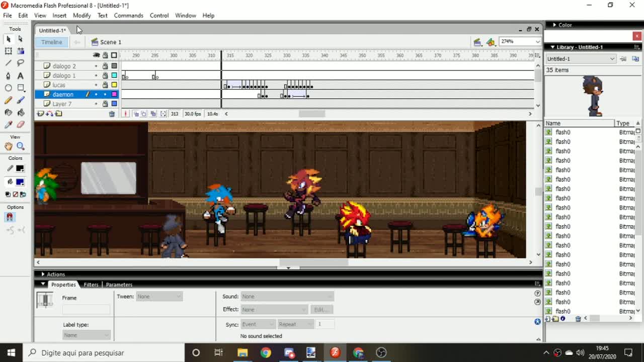This screenshot has width=644, height=362.
Task: Show or hide all layers eye icon
Action: [96, 55]
